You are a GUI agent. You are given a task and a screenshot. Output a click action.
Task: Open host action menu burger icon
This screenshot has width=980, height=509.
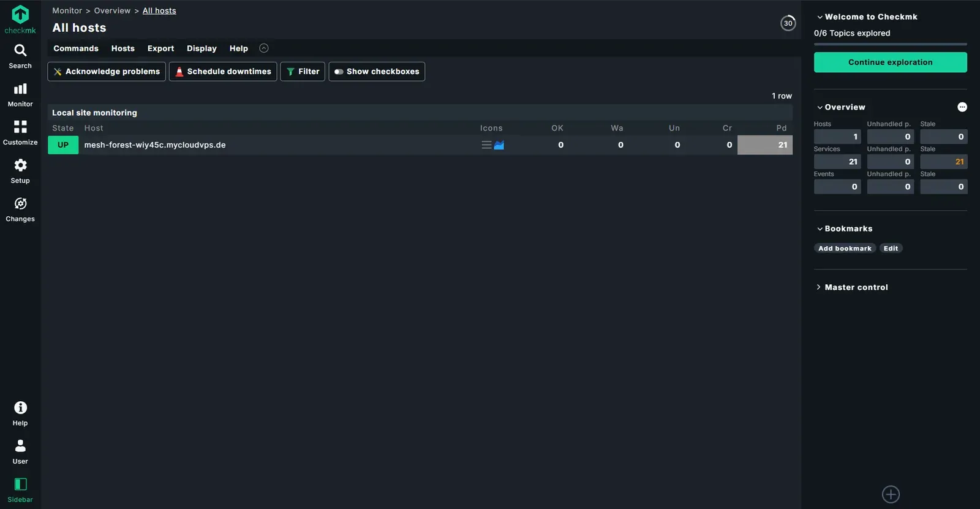pyautogui.click(x=486, y=145)
